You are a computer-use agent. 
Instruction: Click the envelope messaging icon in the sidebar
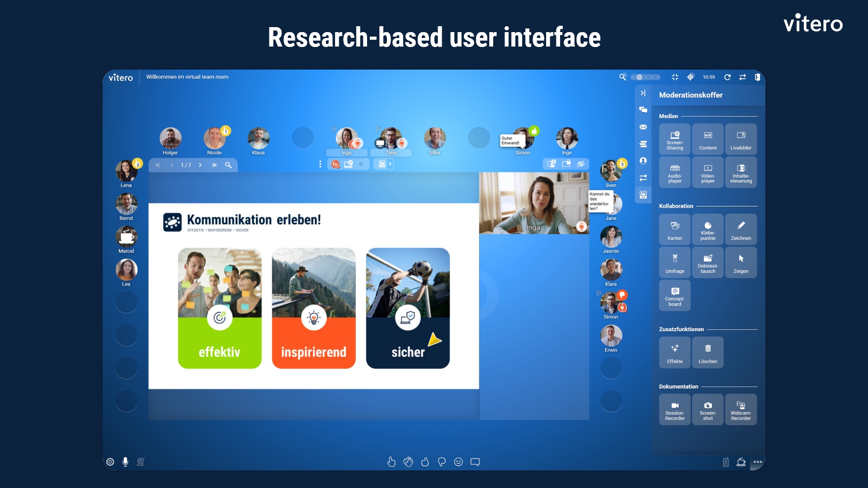coord(643,127)
